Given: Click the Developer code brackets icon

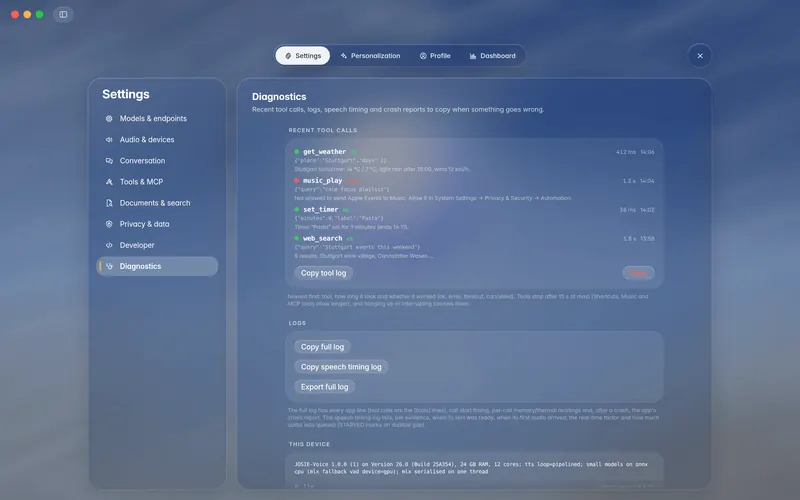Looking at the screenshot, I should [x=109, y=245].
